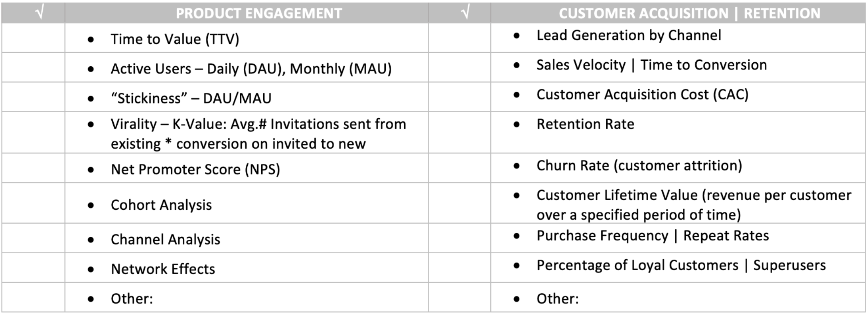The image size is (868, 314).
Task: Select the Customer Acquisition | Retention header
Action: [689, 14]
